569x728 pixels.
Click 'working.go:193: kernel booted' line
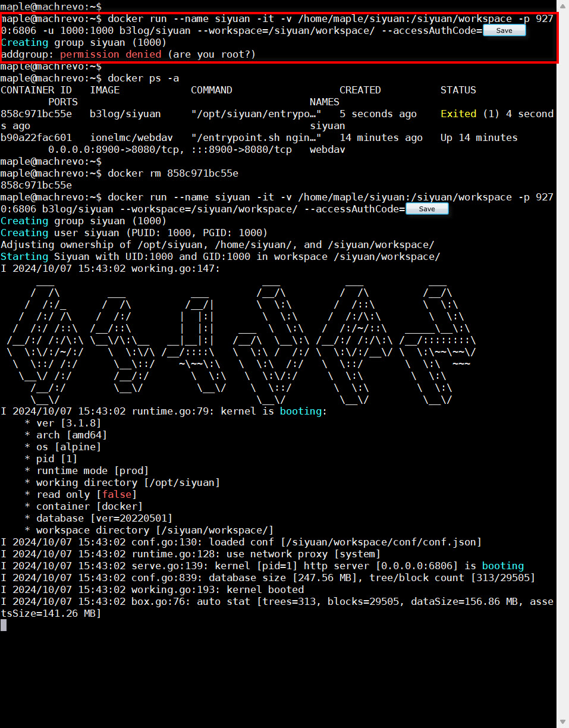[x=152, y=589]
